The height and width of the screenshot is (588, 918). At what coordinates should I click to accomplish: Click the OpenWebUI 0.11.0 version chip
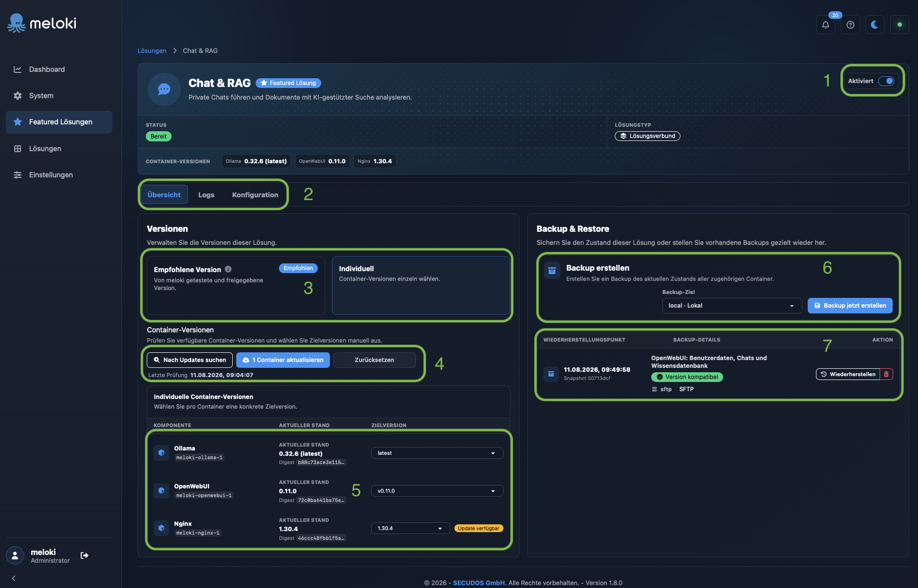[x=322, y=161]
